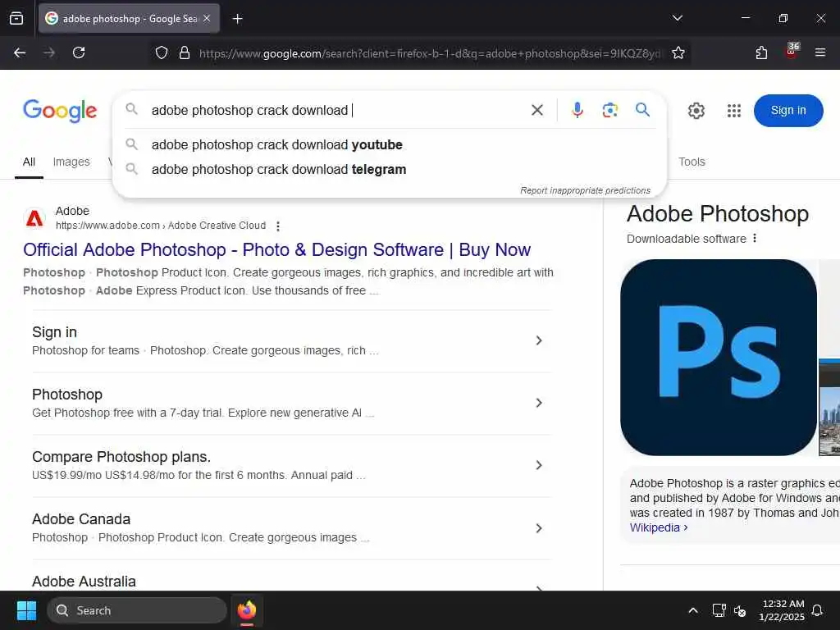Expand chevron on the Sign in sitelink row
The height and width of the screenshot is (630, 840).
click(539, 340)
